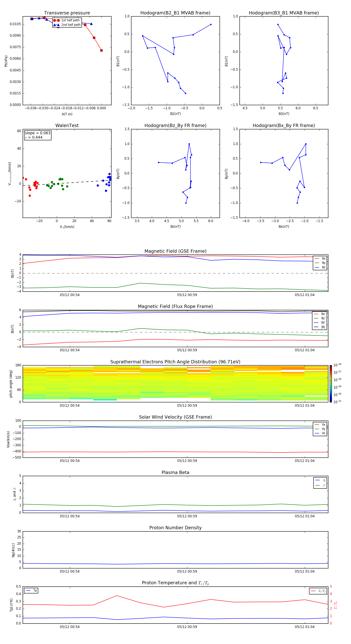
Task: Click the blue triangle '2nd half path' legend marker
Action: (x=57, y=25)
